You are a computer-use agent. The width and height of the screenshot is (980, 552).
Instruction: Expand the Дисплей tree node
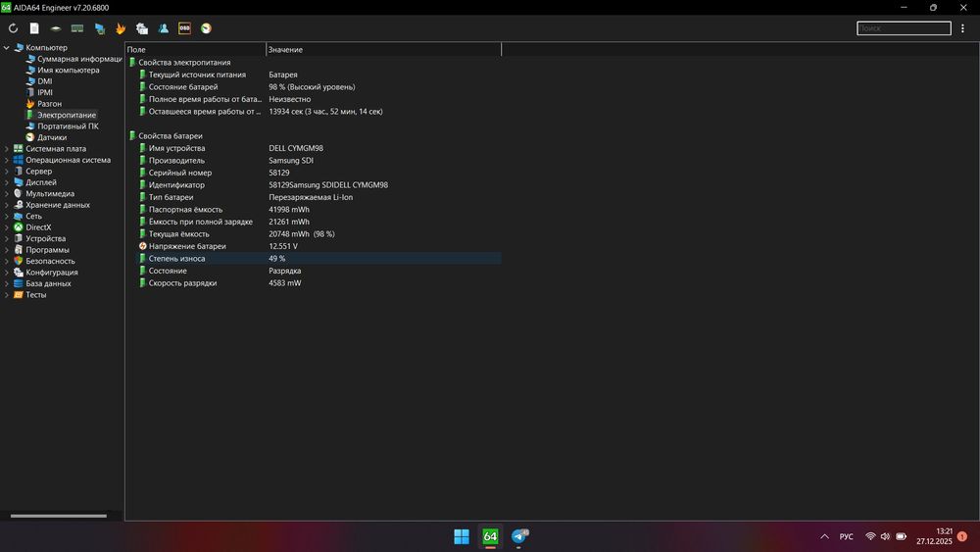pyautogui.click(x=6, y=182)
